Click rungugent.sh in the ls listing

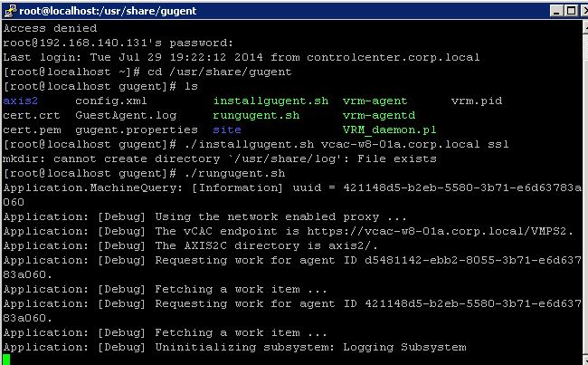pyautogui.click(x=256, y=116)
